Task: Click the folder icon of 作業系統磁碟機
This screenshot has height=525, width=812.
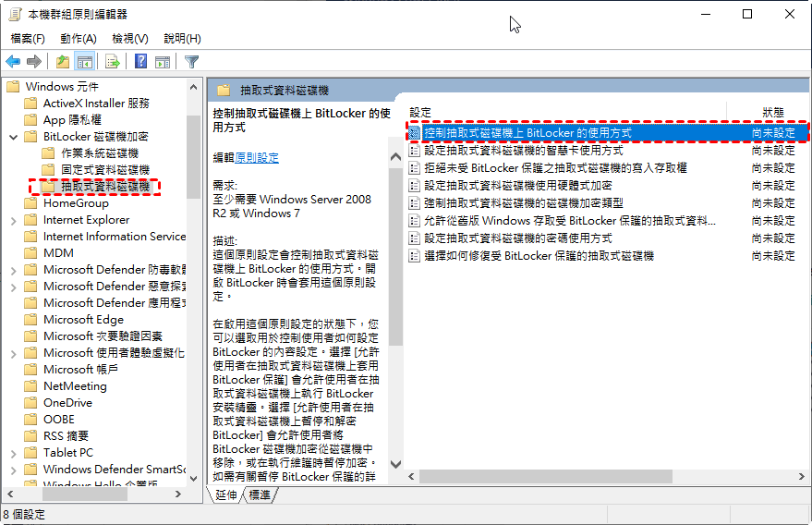Action: click(x=48, y=153)
